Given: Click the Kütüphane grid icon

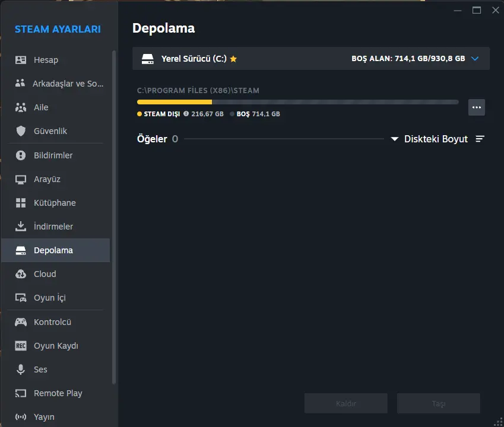Looking at the screenshot, I should tap(21, 203).
